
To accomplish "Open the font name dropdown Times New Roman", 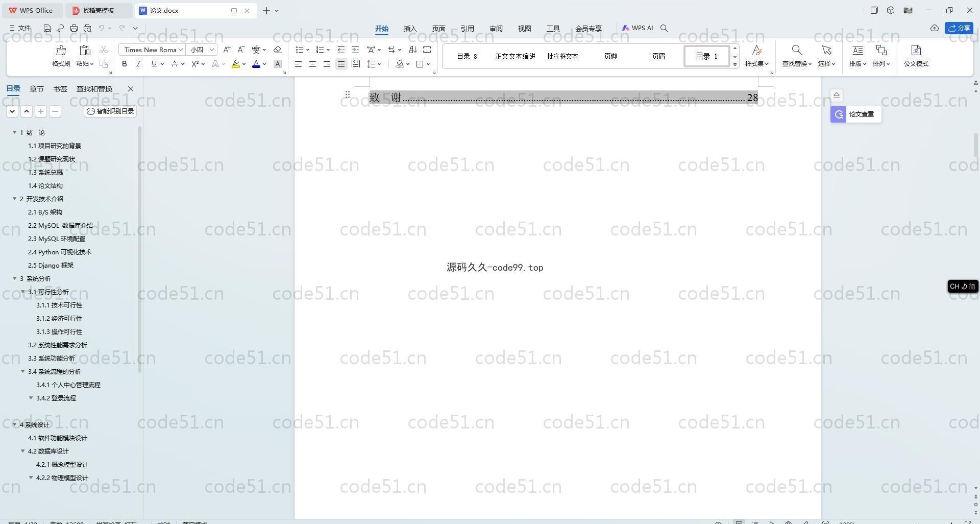I will pos(181,50).
